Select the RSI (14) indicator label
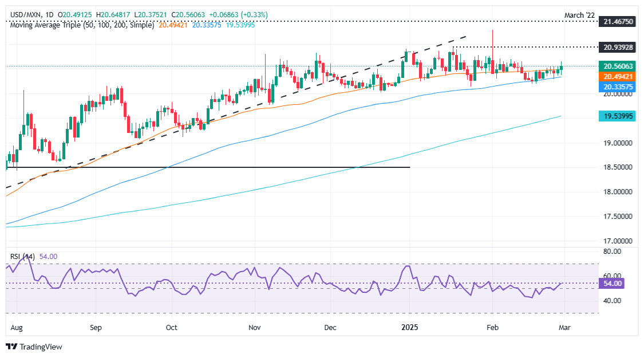The width and height of the screenshot is (644, 357). point(22,257)
